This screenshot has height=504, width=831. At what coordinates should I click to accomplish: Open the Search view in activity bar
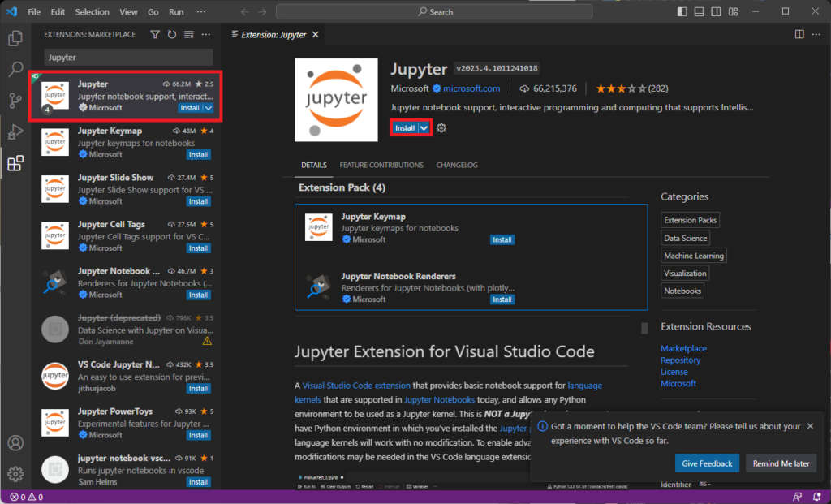tap(15, 69)
